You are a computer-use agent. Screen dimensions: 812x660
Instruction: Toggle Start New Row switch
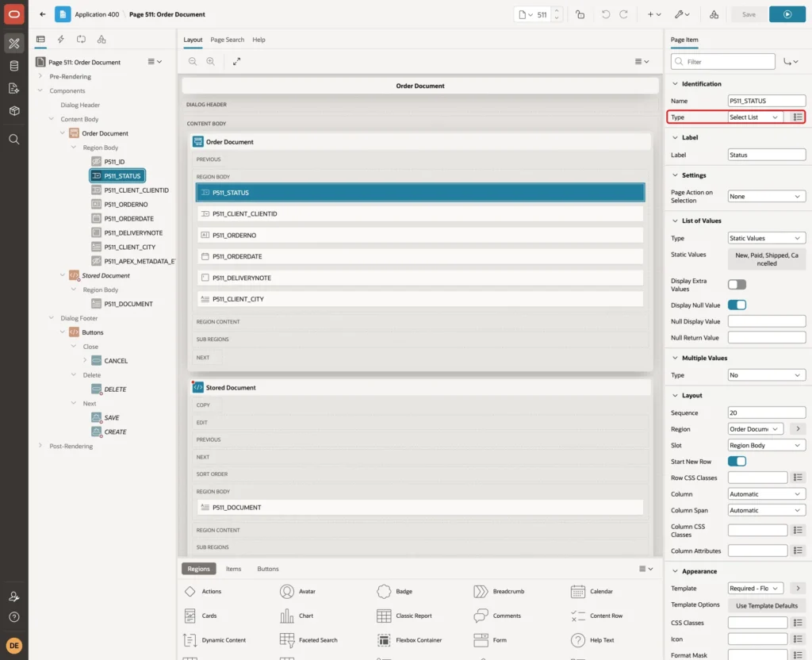point(737,461)
